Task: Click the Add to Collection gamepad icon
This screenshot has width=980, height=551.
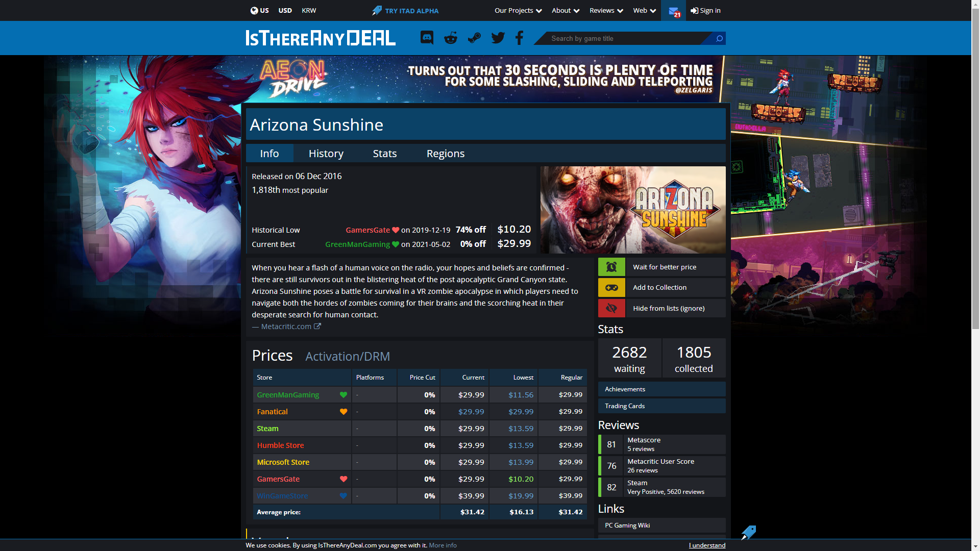Action: pos(611,288)
